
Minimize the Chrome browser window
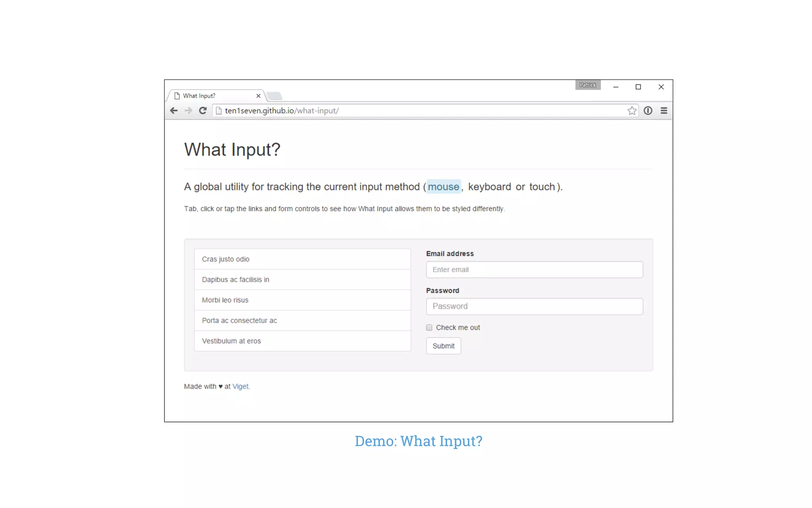[616, 87]
